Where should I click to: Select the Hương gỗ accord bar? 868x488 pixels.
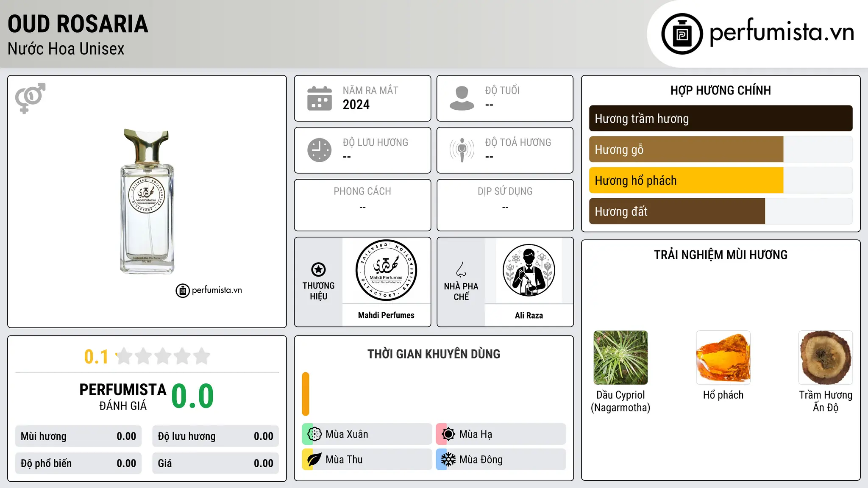tap(721, 149)
